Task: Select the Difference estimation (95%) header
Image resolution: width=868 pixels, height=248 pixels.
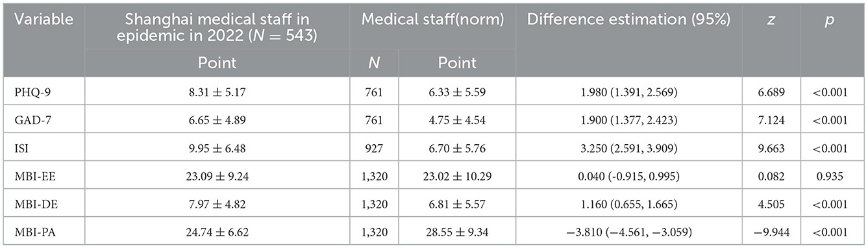Action: tap(629, 19)
